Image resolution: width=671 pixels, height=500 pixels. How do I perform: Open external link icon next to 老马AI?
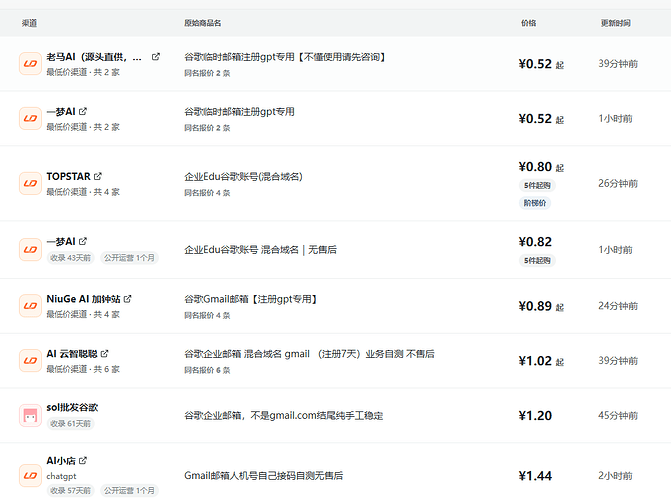156,57
